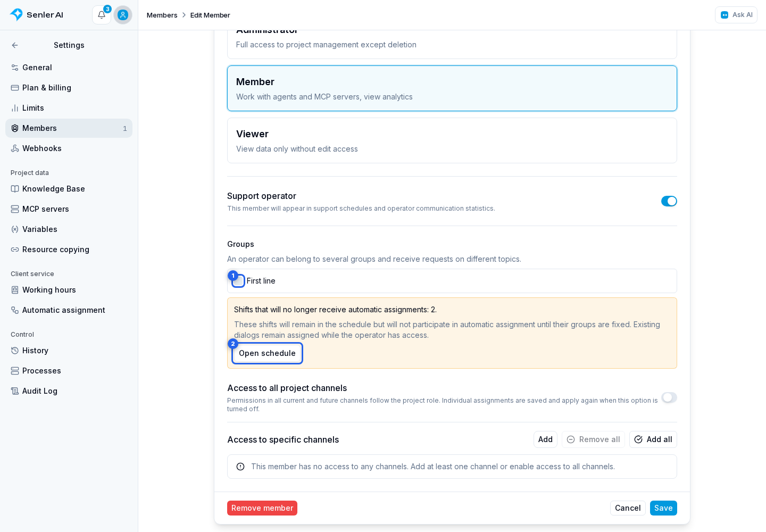Click the Senler AI logo icon
The height and width of the screenshot is (532, 766).
16,15
